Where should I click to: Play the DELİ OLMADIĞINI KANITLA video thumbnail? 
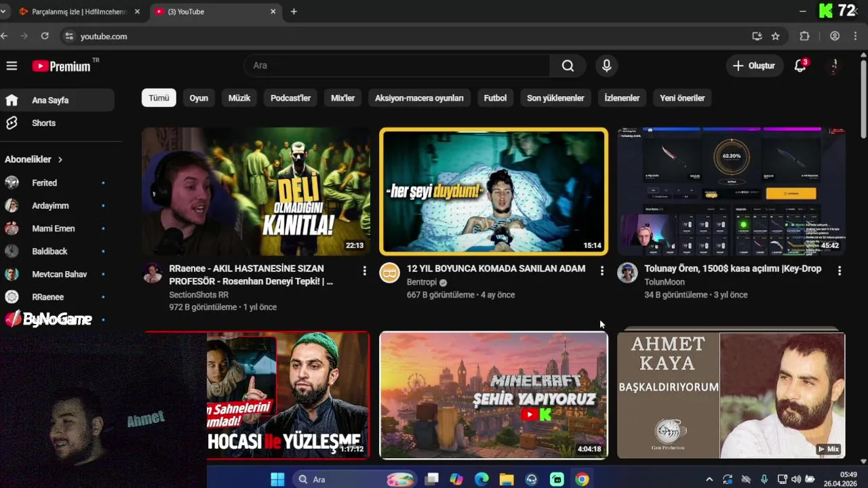click(256, 191)
